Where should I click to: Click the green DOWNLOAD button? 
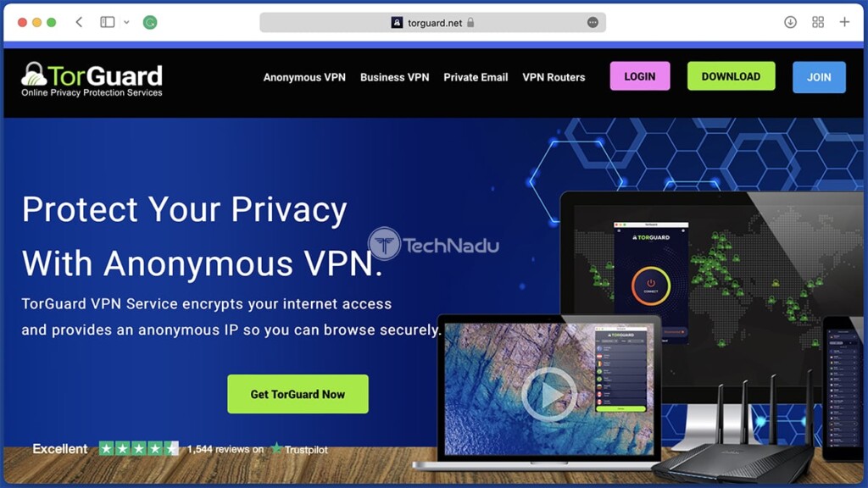click(731, 76)
